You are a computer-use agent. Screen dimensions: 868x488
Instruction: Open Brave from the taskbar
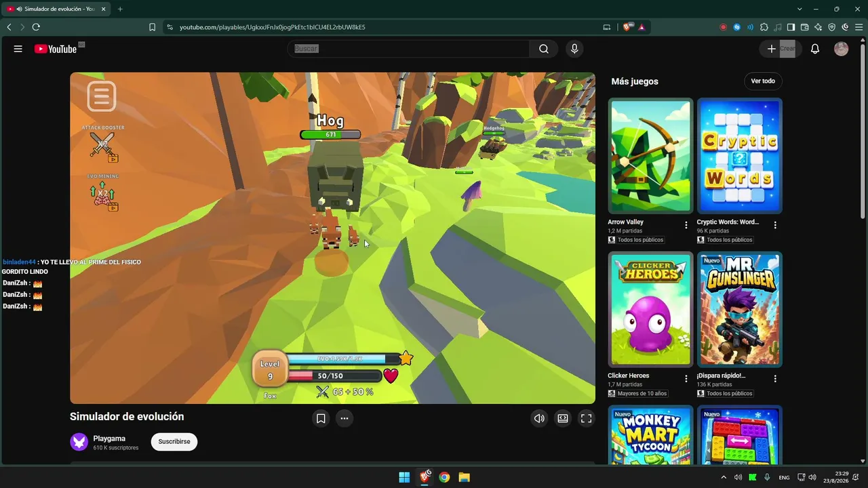[425, 477]
